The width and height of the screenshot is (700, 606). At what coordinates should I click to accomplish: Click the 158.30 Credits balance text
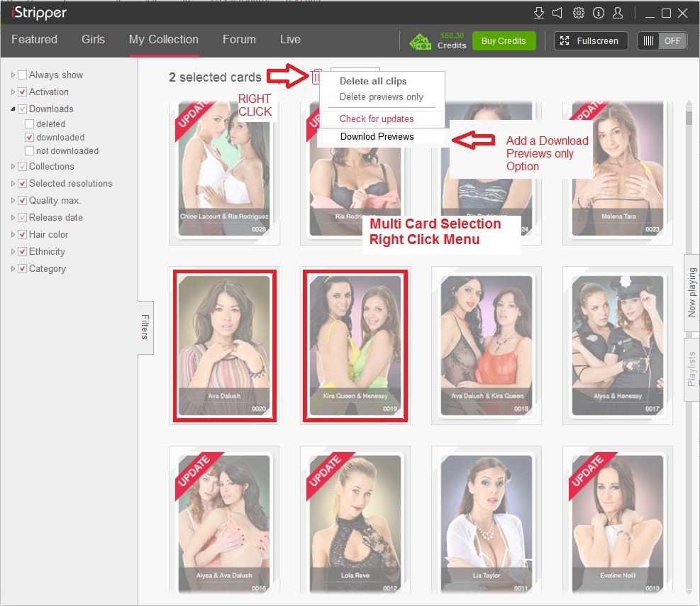[452, 40]
